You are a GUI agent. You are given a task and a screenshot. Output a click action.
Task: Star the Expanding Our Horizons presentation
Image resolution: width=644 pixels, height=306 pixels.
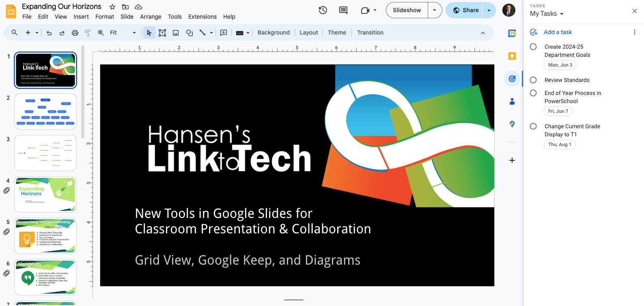pyautogui.click(x=112, y=7)
